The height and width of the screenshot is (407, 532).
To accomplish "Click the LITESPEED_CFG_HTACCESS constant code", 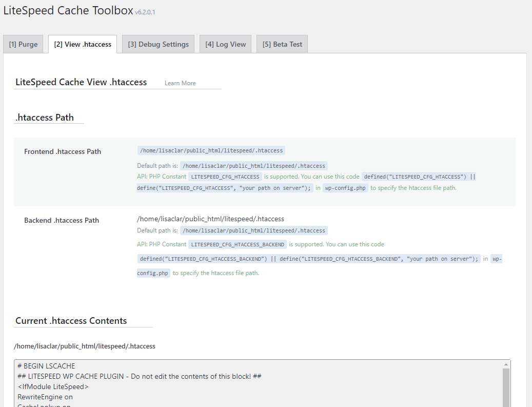I will point(225,177).
